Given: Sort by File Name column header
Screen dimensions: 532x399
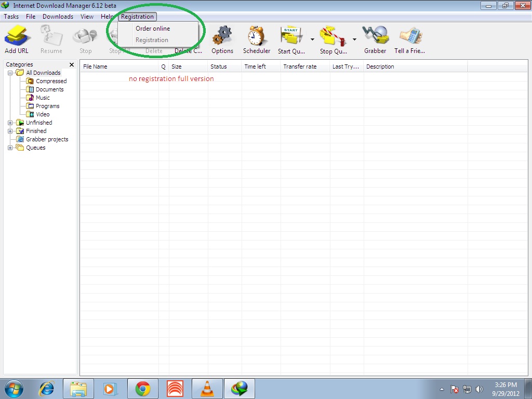Looking at the screenshot, I should [119, 66].
